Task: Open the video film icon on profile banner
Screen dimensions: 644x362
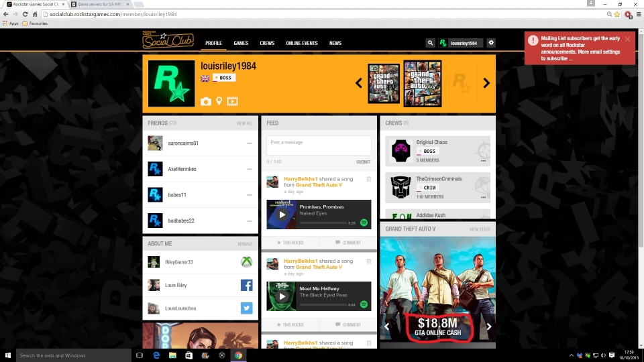Action: [x=232, y=101]
